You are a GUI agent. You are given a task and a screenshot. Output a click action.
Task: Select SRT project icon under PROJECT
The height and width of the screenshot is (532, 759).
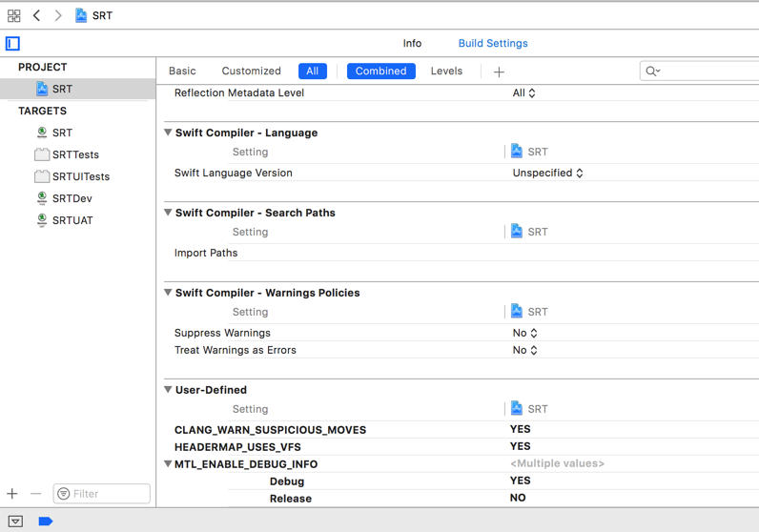[x=42, y=89]
